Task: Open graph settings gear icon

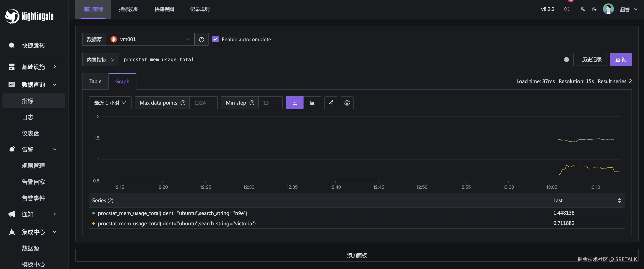Action: (347, 103)
